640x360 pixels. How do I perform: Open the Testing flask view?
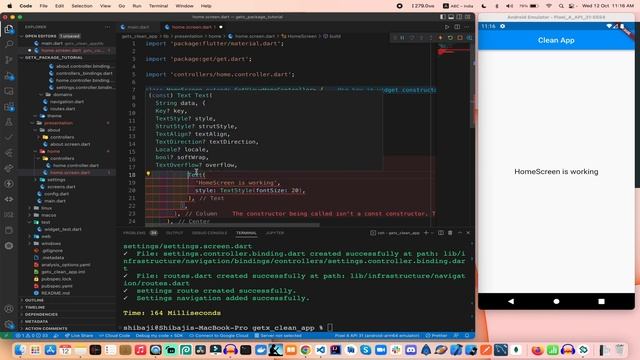point(9,122)
